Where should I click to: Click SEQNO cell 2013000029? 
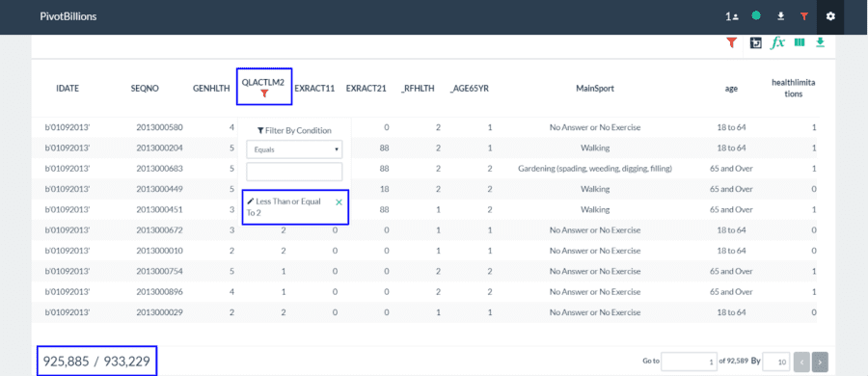click(x=159, y=312)
